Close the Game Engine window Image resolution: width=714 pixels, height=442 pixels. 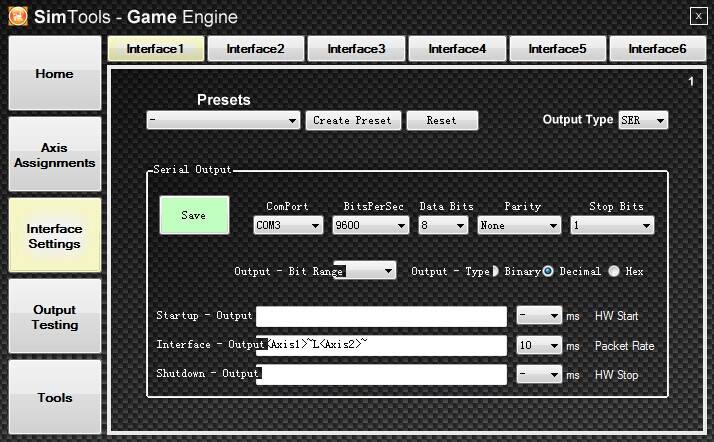(698, 16)
